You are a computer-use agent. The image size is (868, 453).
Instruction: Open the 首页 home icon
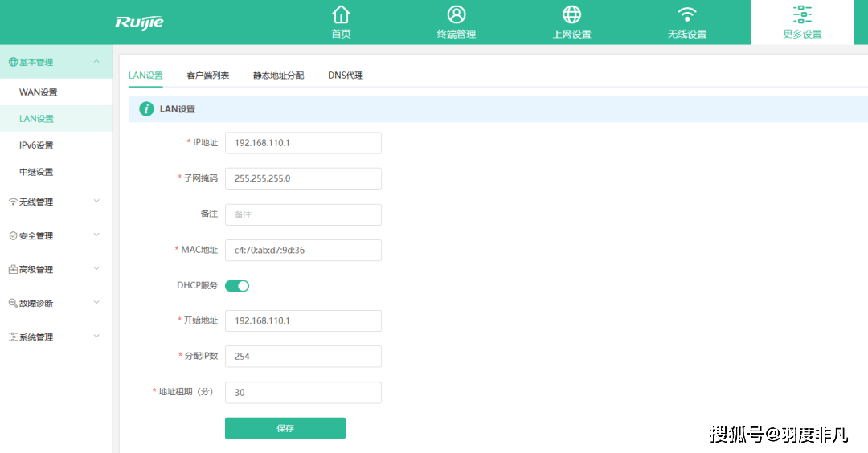tap(342, 15)
